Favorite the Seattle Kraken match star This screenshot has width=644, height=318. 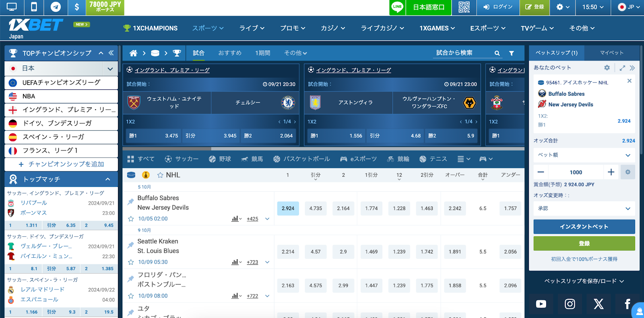pos(131,262)
